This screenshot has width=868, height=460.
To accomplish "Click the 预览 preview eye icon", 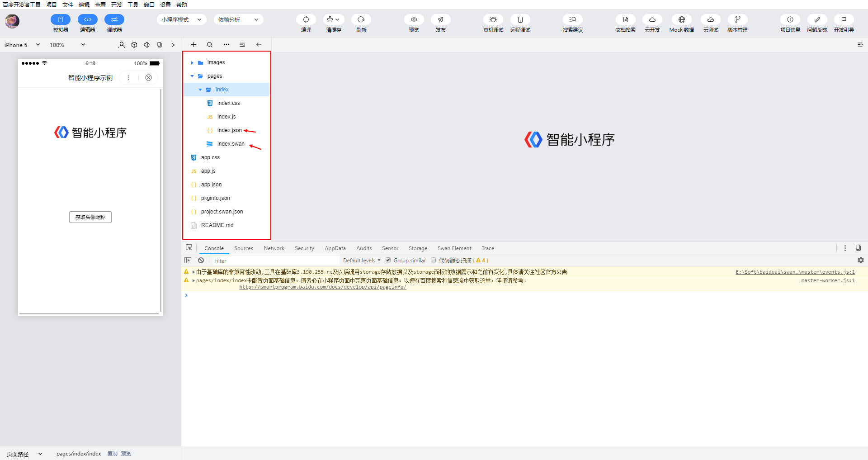I will [x=414, y=19].
